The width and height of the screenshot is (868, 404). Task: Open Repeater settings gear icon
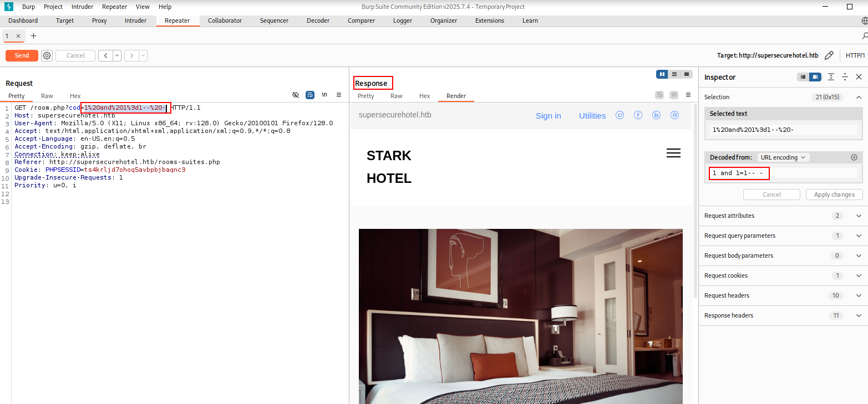[47, 55]
